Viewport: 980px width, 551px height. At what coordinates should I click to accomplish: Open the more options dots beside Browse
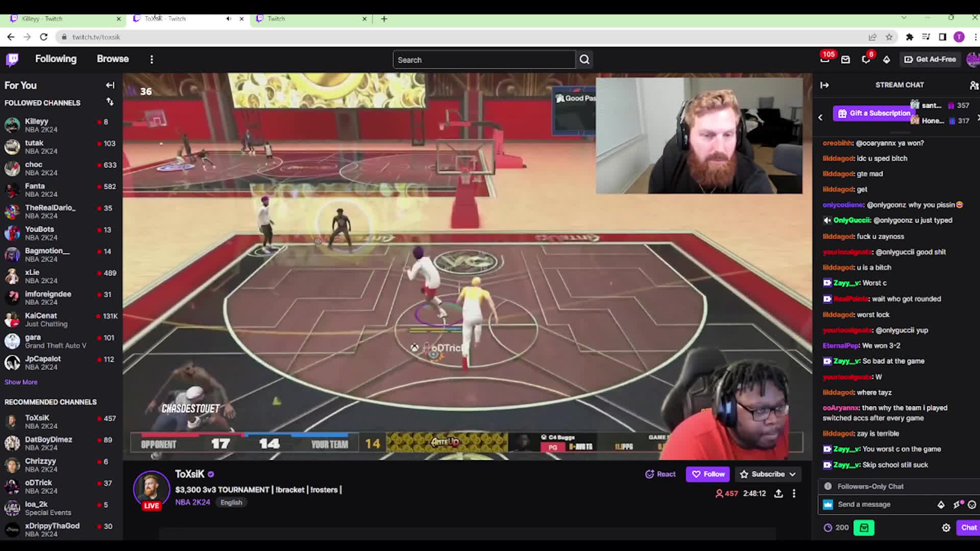click(152, 60)
